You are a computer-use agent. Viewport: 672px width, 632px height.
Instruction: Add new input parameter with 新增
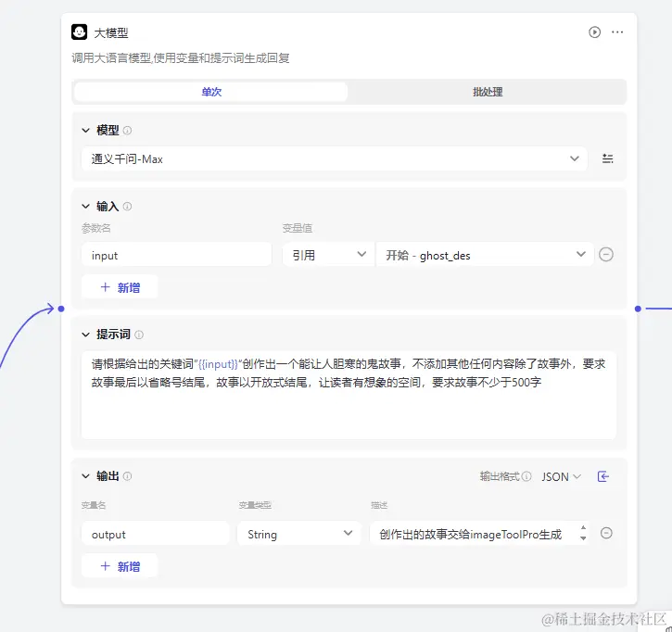point(120,287)
